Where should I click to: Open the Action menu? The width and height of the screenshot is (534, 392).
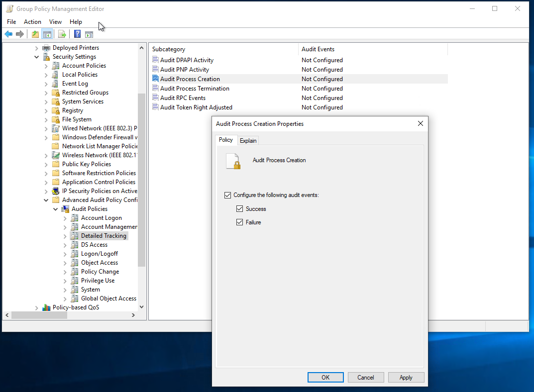click(x=32, y=22)
